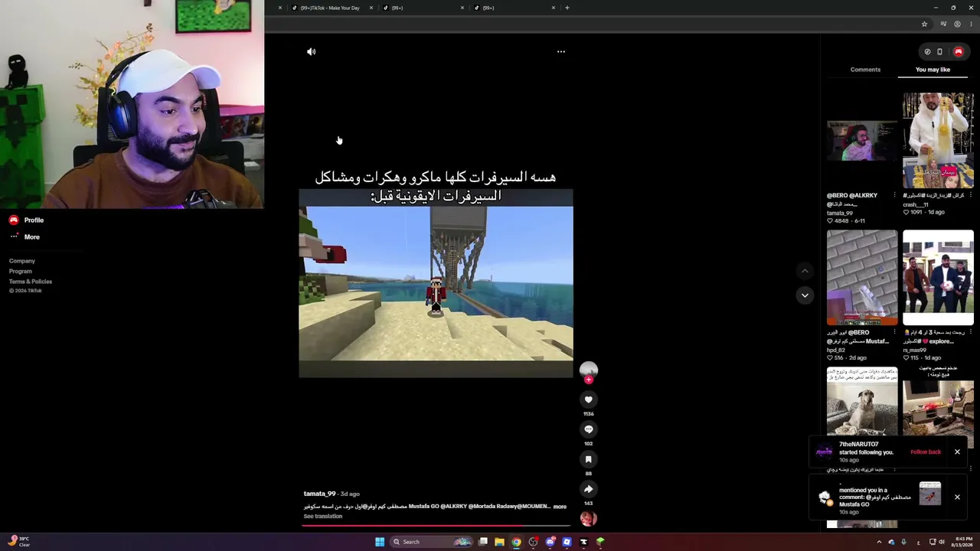Image resolution: width=980 pixels, height=551 pixels.
Task: Expand the caption with the more link
Action: (560, 507)
